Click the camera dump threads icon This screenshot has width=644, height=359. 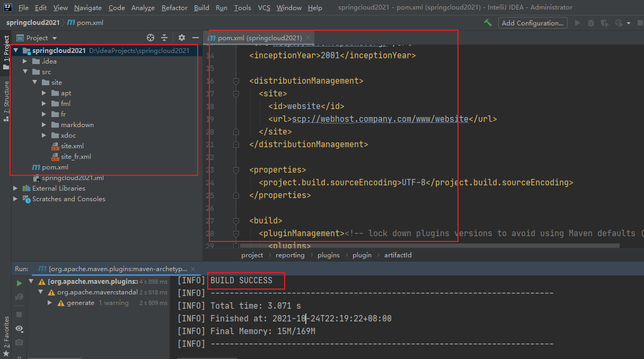(x=20, y=342)
